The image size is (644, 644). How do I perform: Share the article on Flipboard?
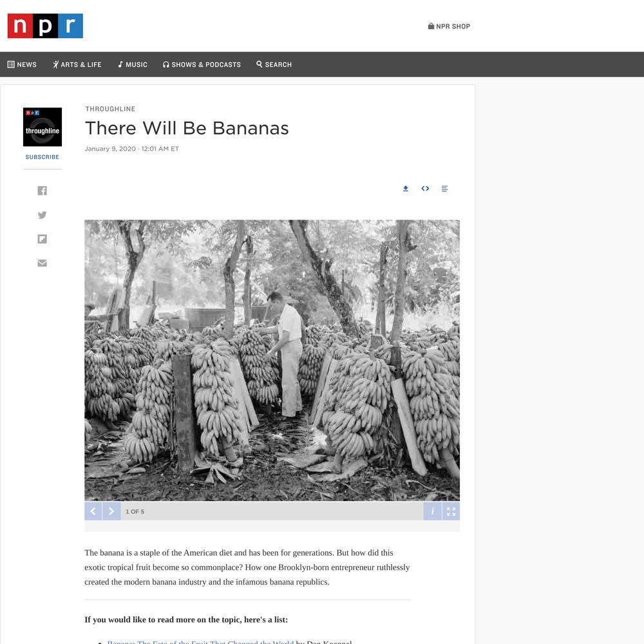[x=43, y=239]
